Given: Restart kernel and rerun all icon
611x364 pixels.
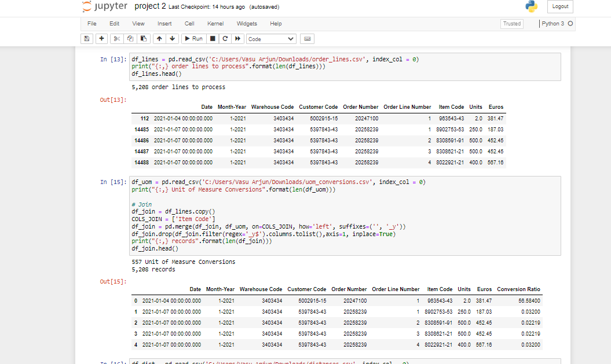Looking at the screenshot, I should click(237, 39).
